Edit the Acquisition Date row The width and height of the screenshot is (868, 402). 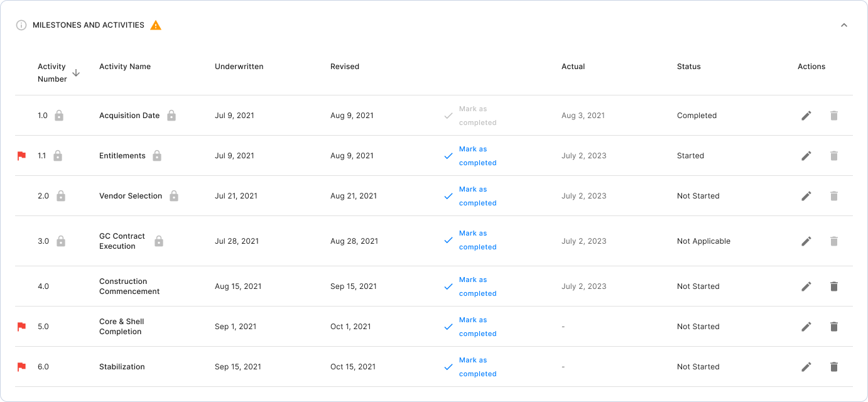806,116
